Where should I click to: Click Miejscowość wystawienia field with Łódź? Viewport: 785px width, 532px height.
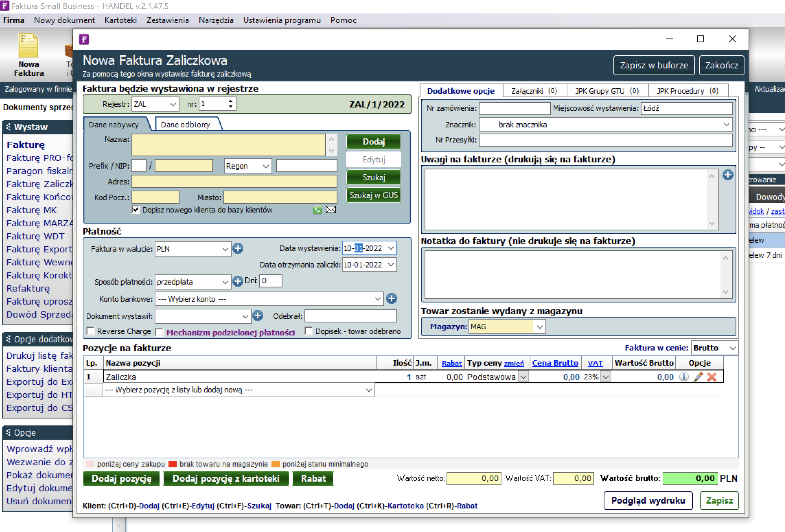(686, 108)
